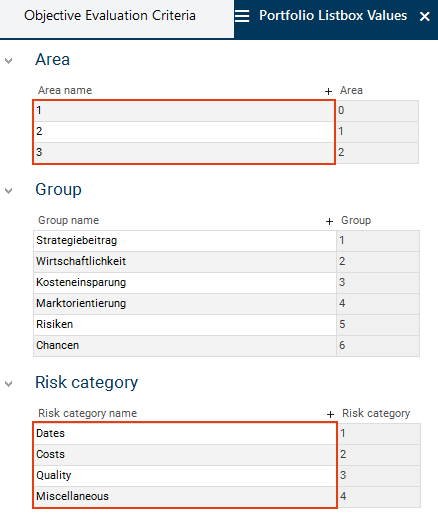Image resolution: width=438 pixels, height=518 pixels.
Task: Select the Costs risk category cell
Action: (185, 455)
